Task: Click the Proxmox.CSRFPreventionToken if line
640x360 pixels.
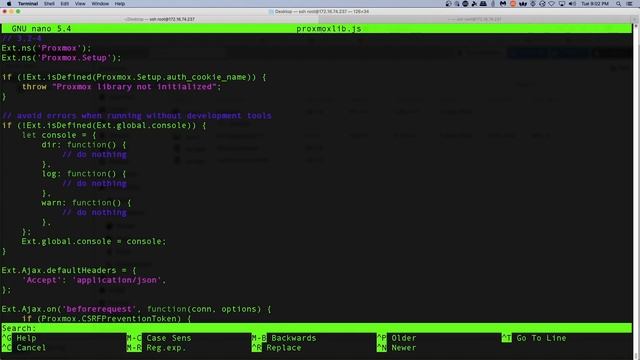Action: pyautogui.click(x=107, y=318)
